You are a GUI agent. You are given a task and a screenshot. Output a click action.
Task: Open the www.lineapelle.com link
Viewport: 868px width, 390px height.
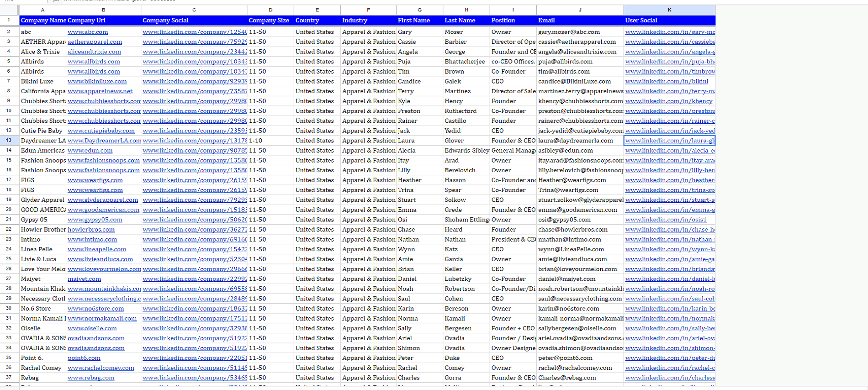point(97,249)
